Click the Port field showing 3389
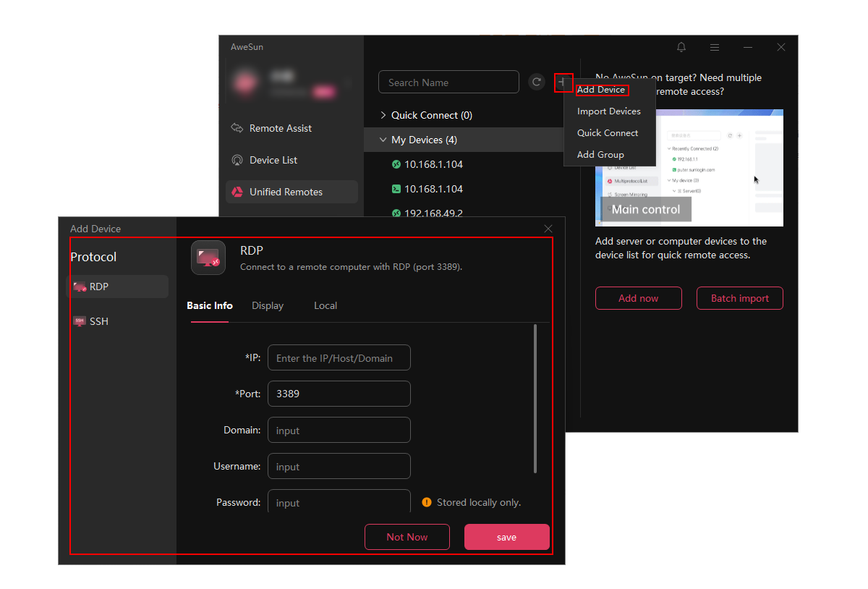 tap(339, 394)
